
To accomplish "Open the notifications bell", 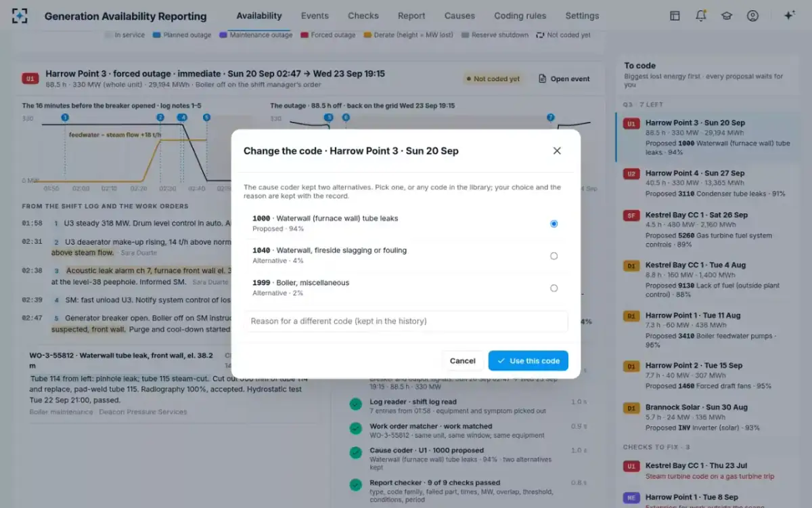I will 700,16.
